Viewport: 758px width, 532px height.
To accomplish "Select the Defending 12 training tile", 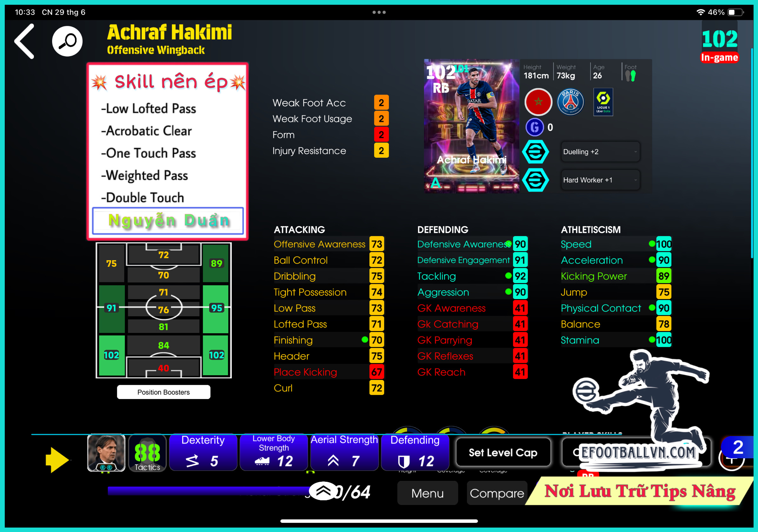I will (x=415, y=452).
